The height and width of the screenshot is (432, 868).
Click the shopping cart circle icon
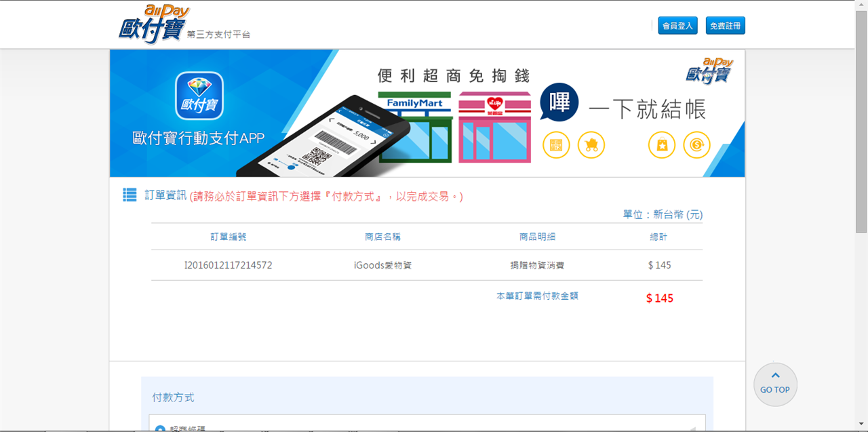click(x=591, y=145)
